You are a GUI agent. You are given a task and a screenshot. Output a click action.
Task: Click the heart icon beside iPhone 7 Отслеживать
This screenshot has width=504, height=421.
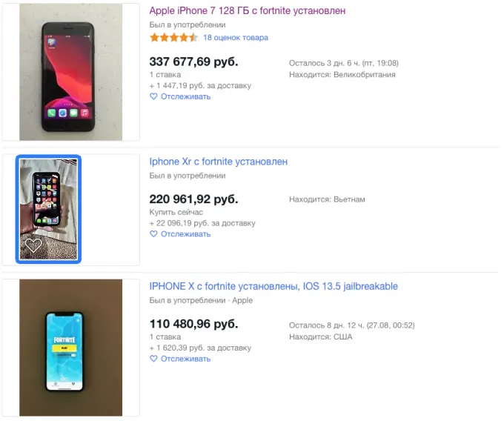click(153, 96)
